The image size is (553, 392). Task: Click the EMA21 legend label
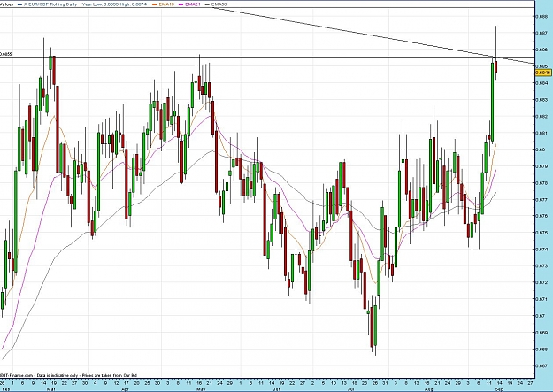tap(193, 4)
